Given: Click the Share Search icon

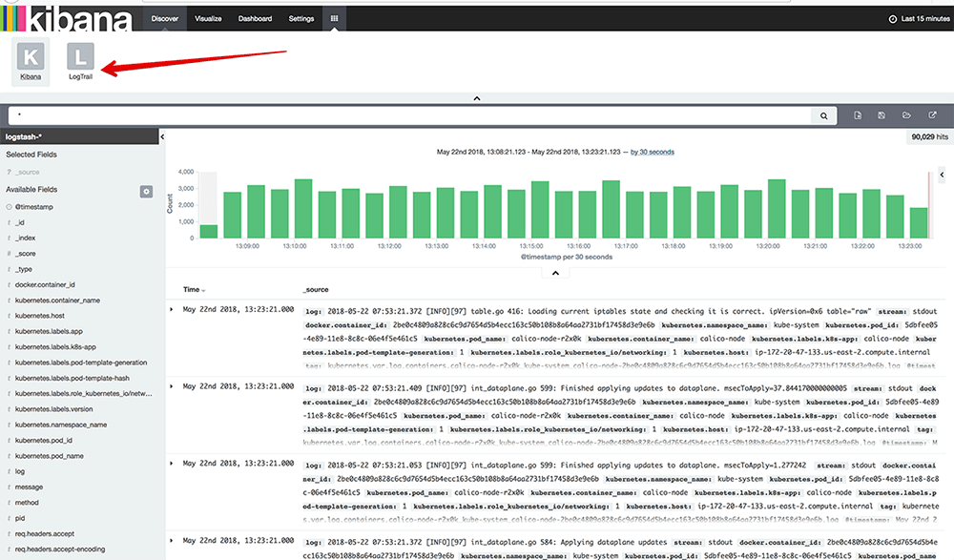Looking at the screenshot, I should (x=932, y=115).
